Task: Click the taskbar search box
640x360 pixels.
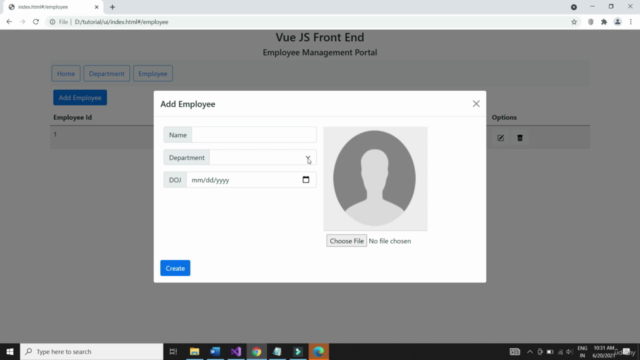Action: click(x=91, y=351)
